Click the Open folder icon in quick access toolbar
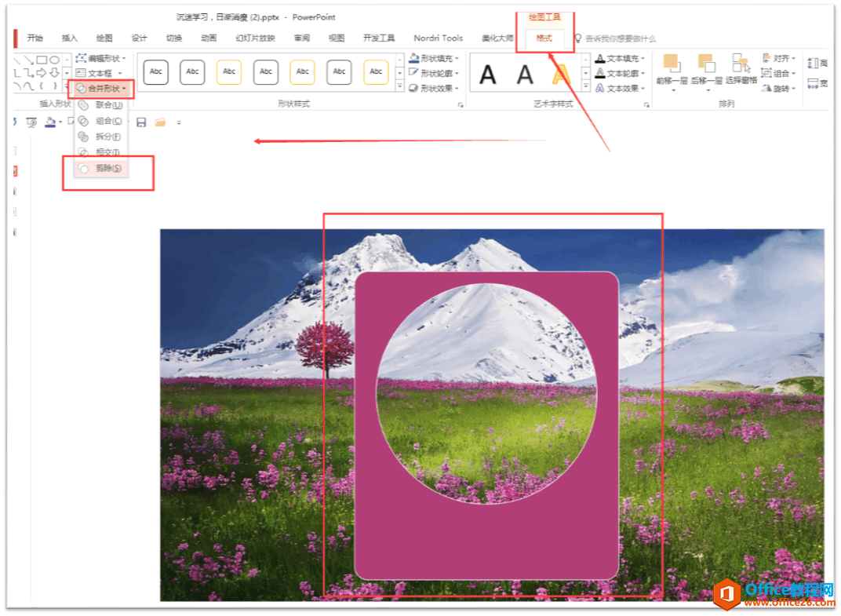841x616 pixels. (160, 122)
